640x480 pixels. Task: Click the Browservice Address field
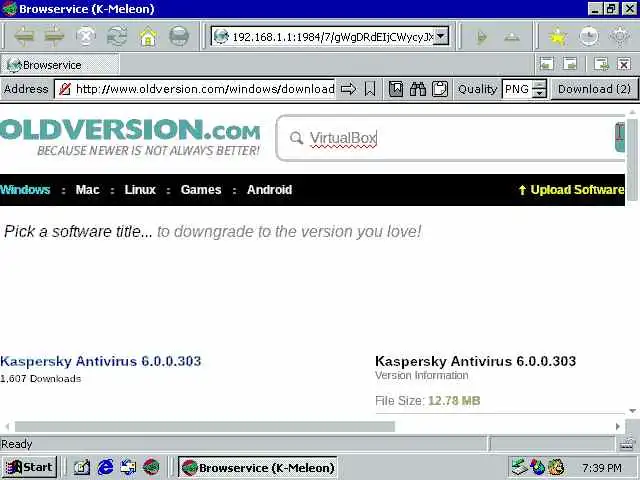195,89
